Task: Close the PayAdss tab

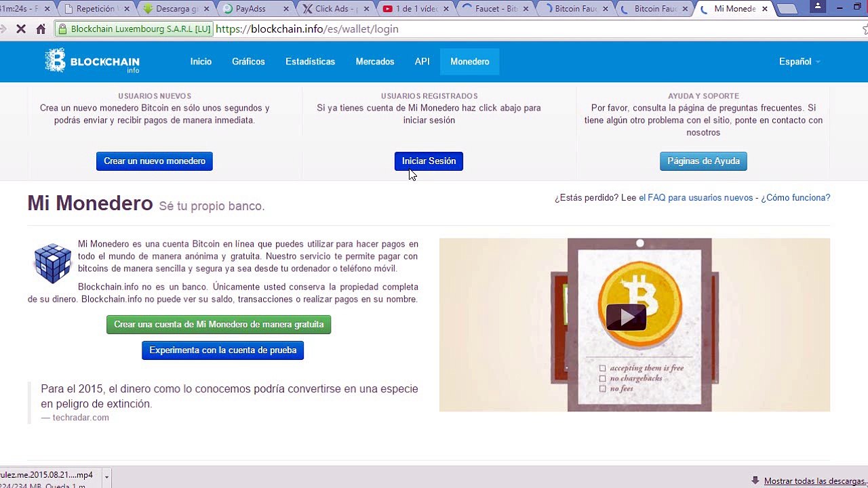Action: click(286, 9)
